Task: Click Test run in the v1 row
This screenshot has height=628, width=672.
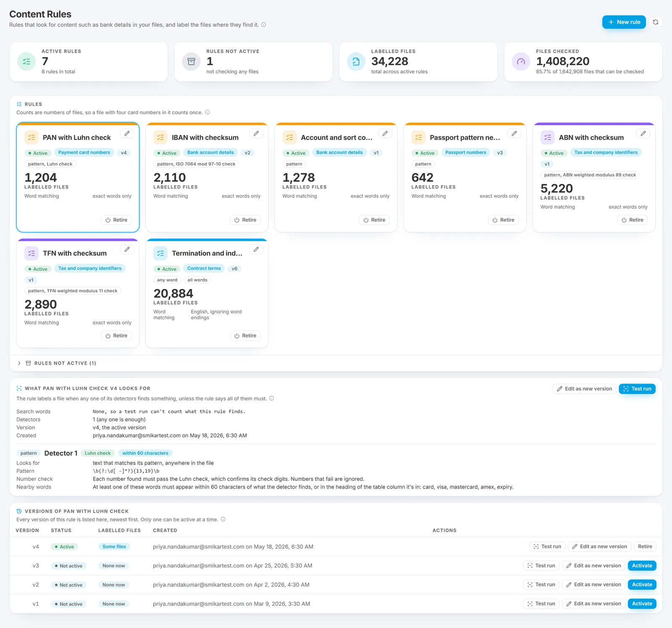Action: (541, 604)
